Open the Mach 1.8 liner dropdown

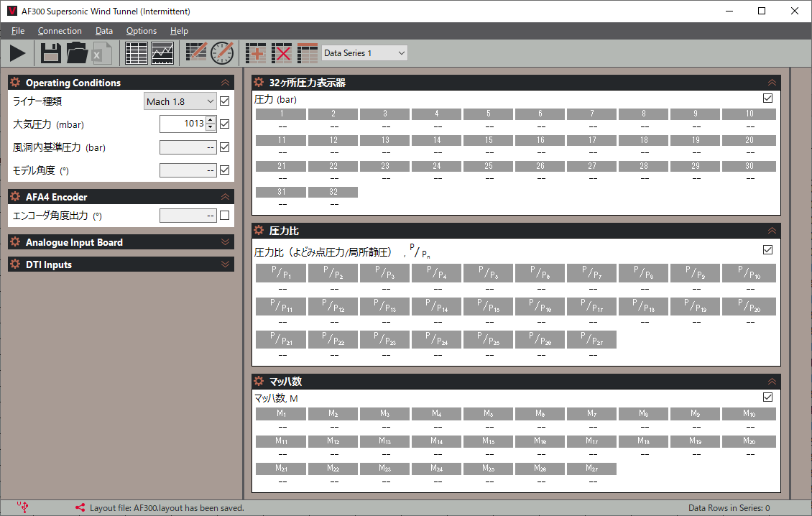[180, 101]
